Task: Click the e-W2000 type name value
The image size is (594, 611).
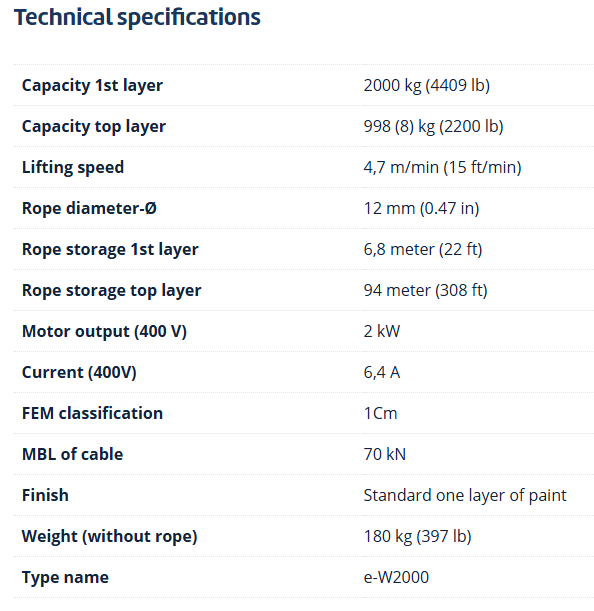Action: click(x=396, y=577)
